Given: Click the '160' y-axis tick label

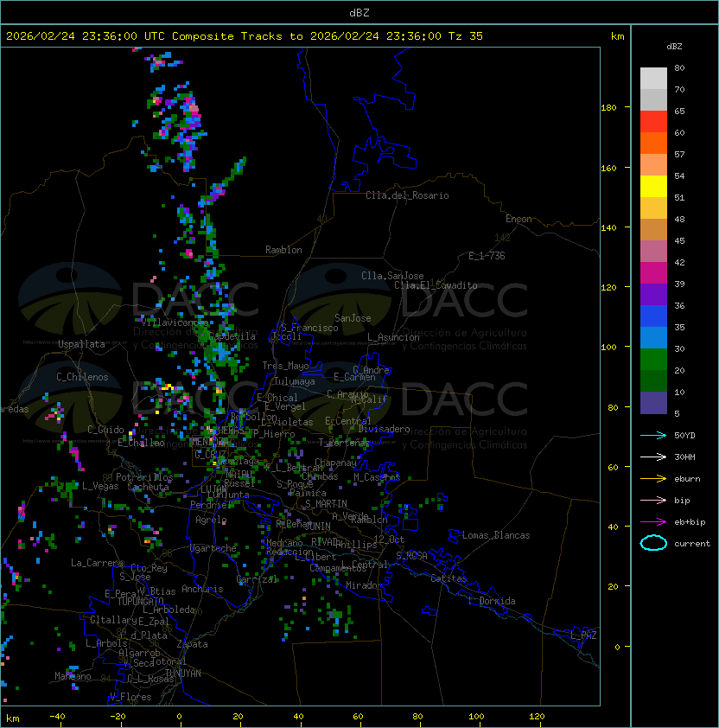Looking at the screenshot, I should 608,168.
